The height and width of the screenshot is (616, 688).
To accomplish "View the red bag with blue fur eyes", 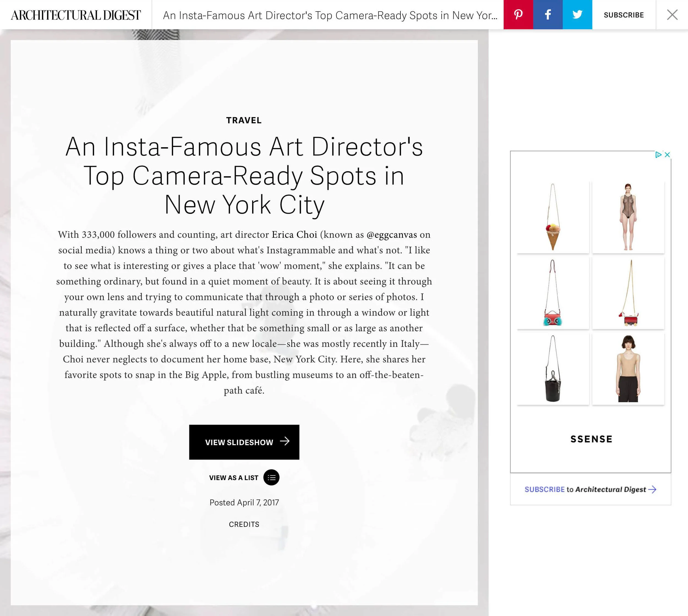I will coord(553,293).
